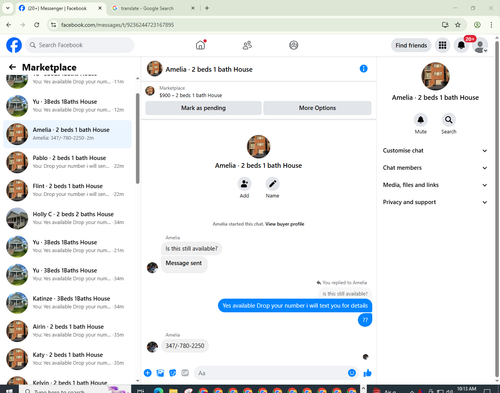
Task: Expand Media, files and links section
Action: (x=435, y=185)
